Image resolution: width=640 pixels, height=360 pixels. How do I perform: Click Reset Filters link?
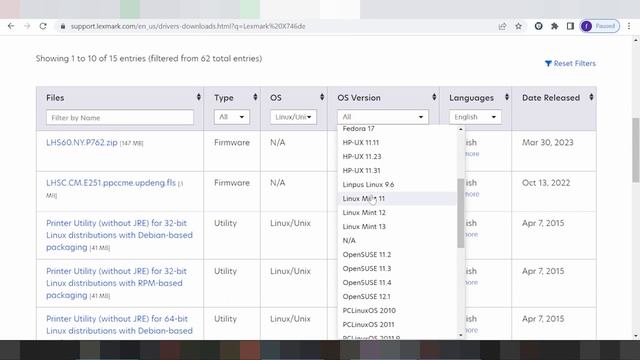click(x=570, y=63)
